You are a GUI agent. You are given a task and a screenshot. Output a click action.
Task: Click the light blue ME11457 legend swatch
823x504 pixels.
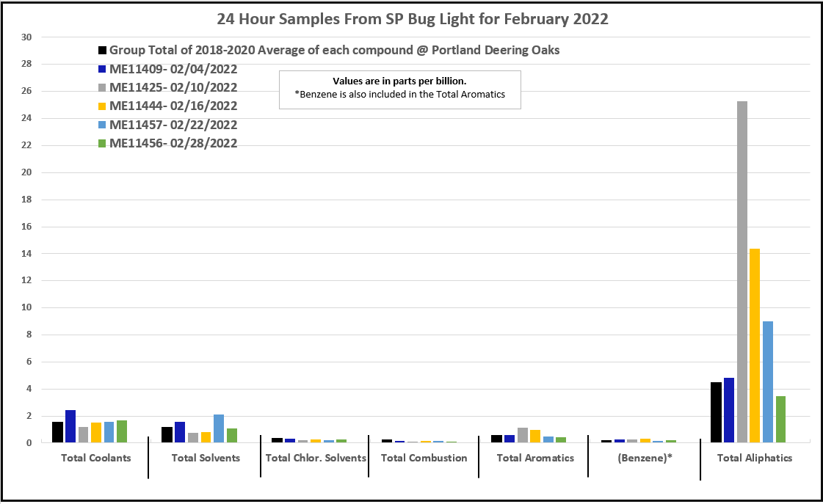point(103,125)
